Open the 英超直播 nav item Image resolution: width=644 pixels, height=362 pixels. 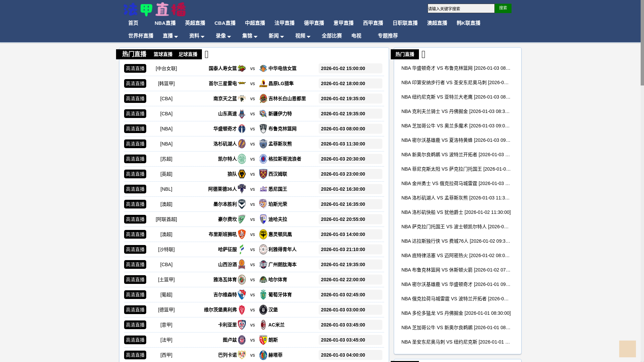point(195,23)
